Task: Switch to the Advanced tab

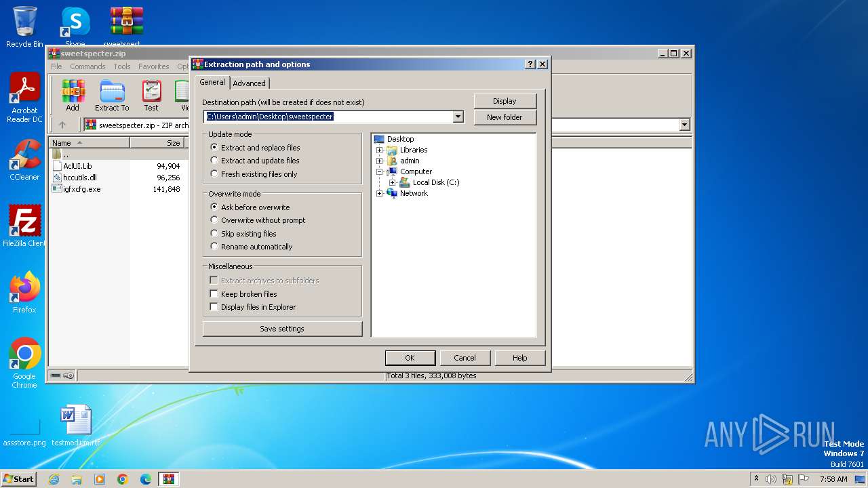Action: (250, 83)
